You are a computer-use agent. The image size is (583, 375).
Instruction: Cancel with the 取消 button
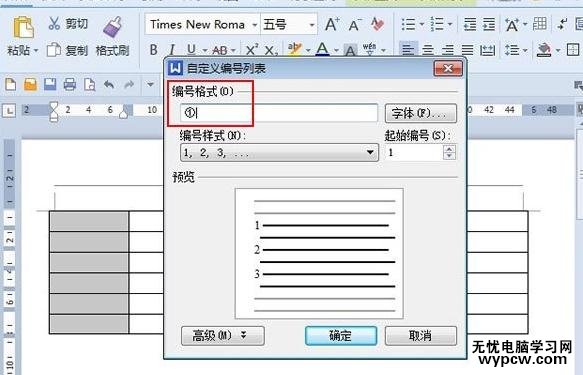(x=421, y=336)
